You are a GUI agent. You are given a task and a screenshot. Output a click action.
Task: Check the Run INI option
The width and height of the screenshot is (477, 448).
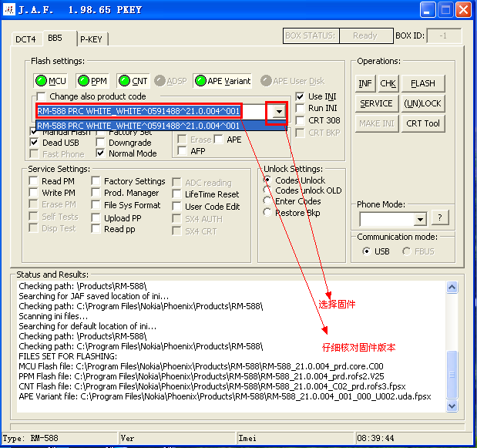coord(300,108)
